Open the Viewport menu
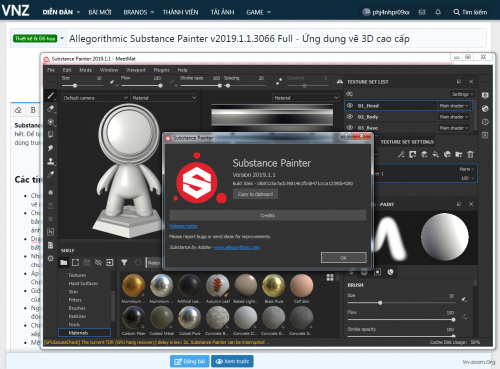500x369 pixels. (136, 70)
